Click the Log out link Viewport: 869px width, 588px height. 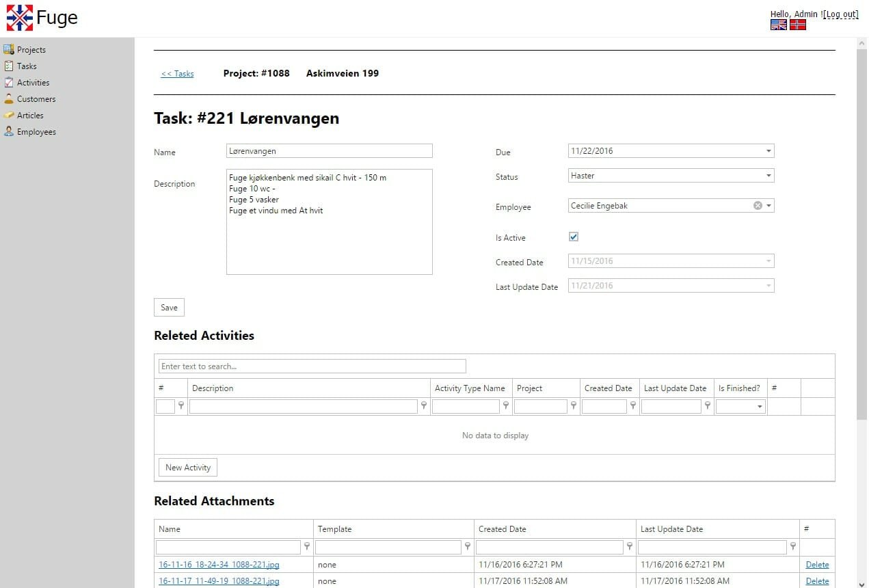[x=841, y=14]
